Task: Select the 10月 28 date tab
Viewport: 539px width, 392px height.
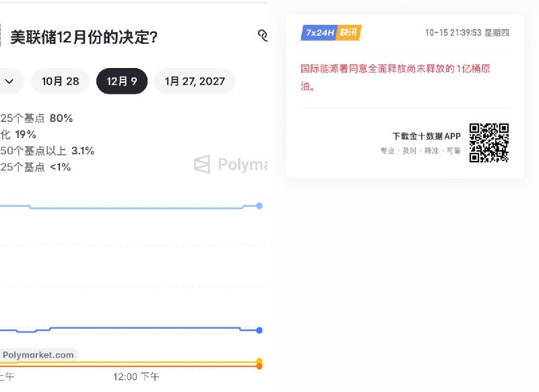Action: tap(60, 81)
